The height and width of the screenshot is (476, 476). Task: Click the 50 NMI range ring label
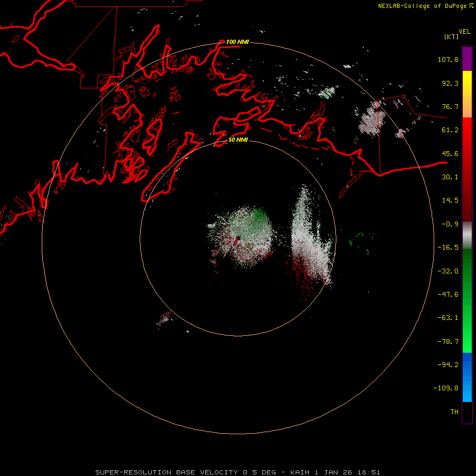coord(239,140)
